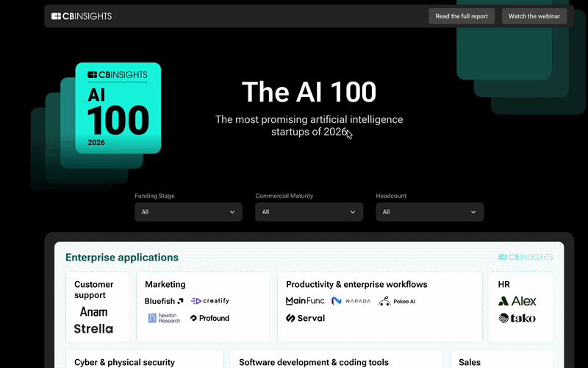Click the most promising startups subtitle
This screenshot has height=368, width=588.
coord(309,125)
